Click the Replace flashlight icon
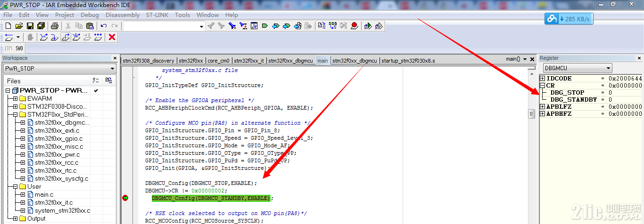Screen dimensions: 644x224 click(x=243, y=26)
